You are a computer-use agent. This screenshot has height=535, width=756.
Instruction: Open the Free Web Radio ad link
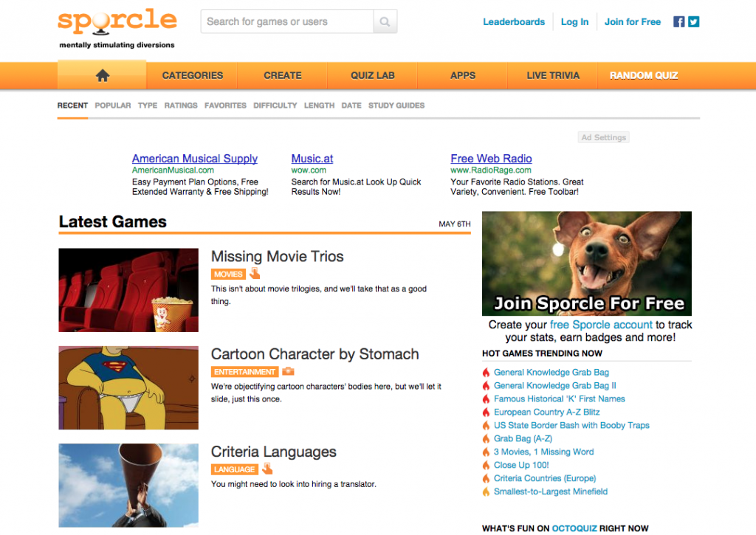[x=491, y=159]
